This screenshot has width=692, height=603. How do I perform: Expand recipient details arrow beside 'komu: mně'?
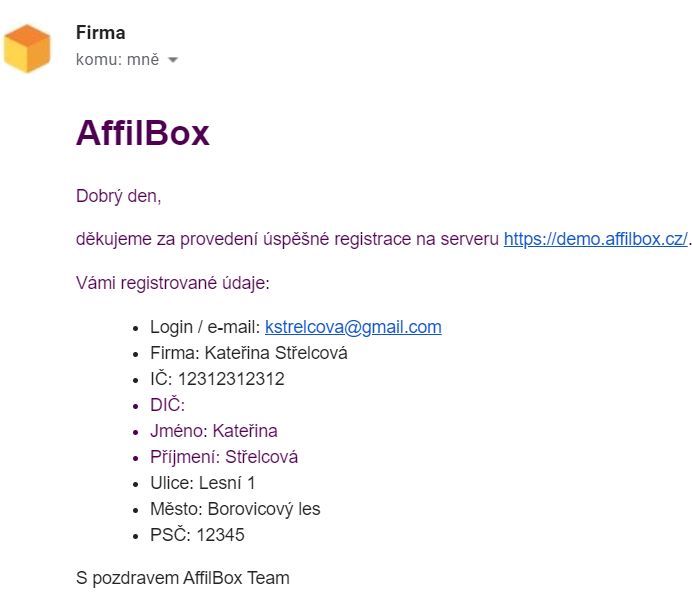173,60
